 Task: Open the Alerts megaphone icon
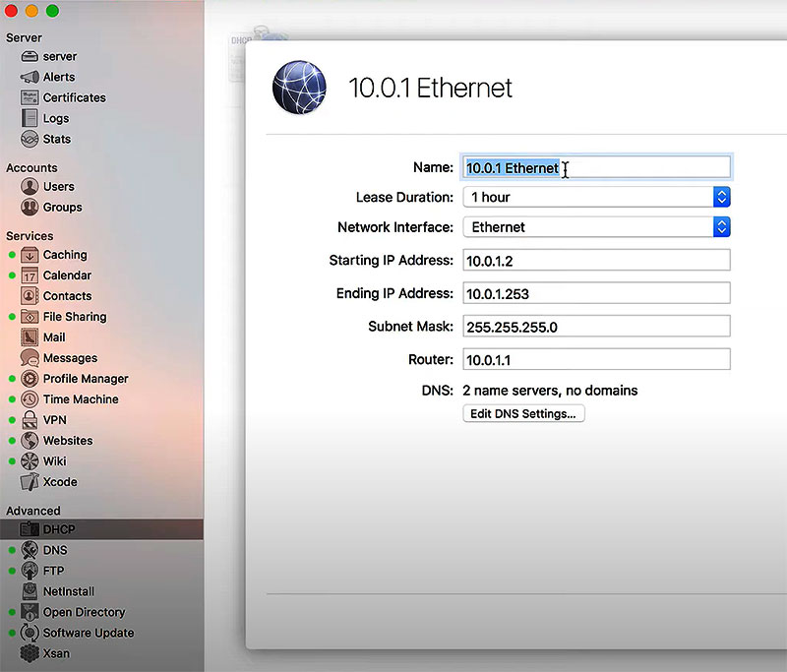30,77
